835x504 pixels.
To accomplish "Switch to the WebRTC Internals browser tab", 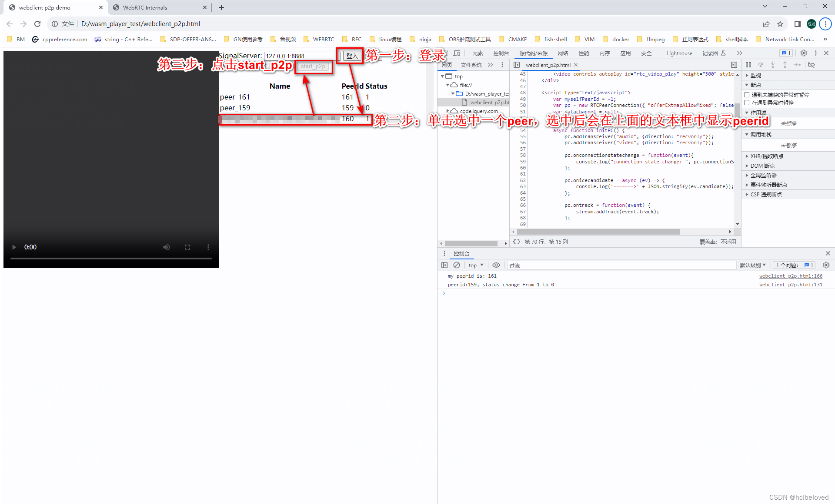I will pos(145,7).
